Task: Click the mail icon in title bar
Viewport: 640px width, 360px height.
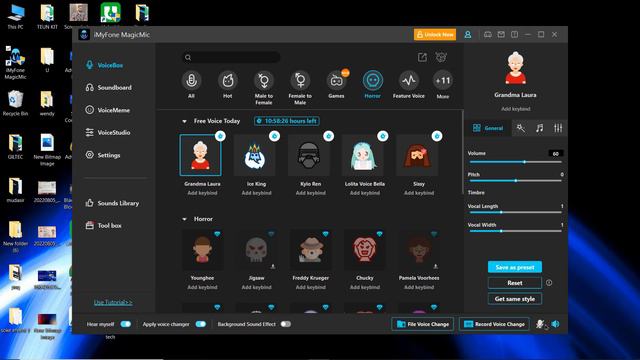Action: click(501, 35)
